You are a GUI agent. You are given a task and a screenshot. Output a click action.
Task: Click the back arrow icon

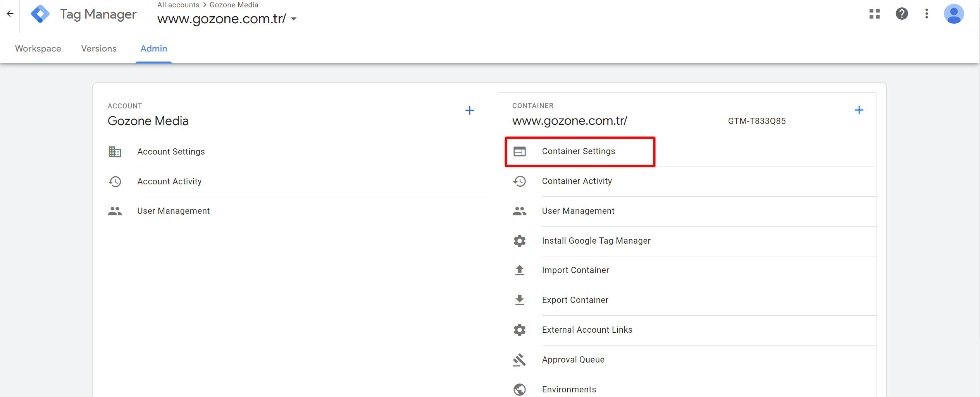[10, 14]
